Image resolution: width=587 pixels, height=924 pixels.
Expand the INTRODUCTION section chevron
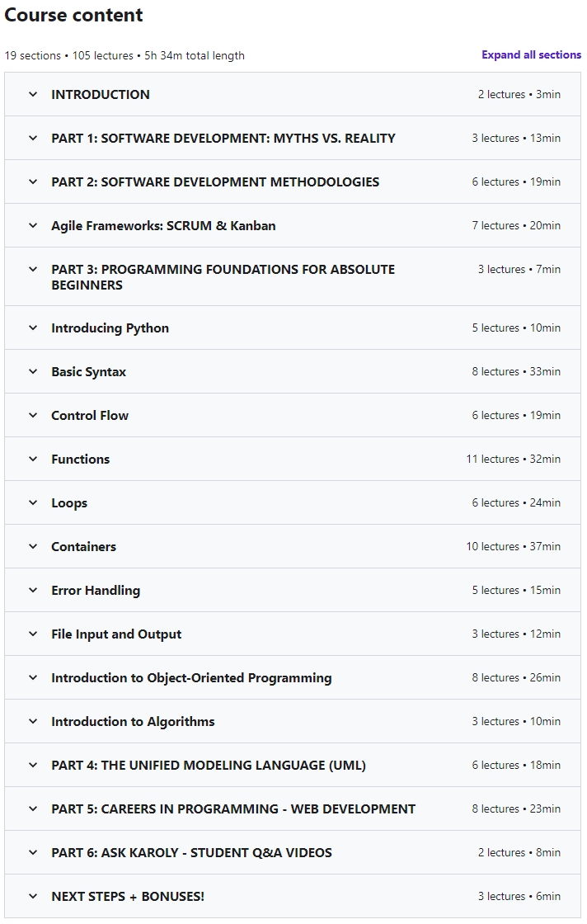pos(33,94)
